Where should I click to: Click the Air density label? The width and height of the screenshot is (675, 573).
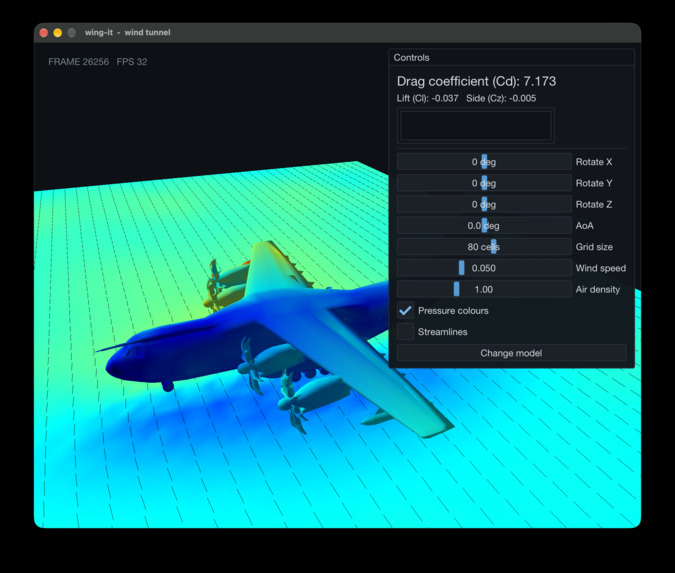[598, 289]
